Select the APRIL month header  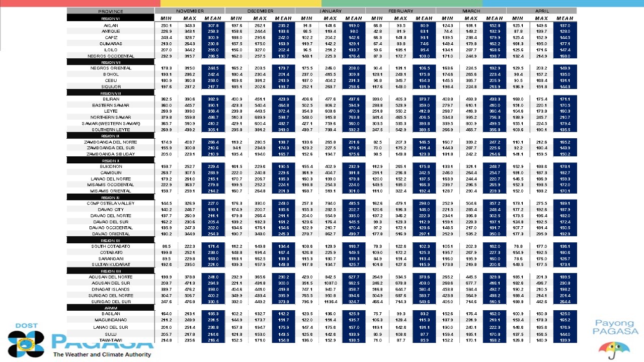click(542, 11)
